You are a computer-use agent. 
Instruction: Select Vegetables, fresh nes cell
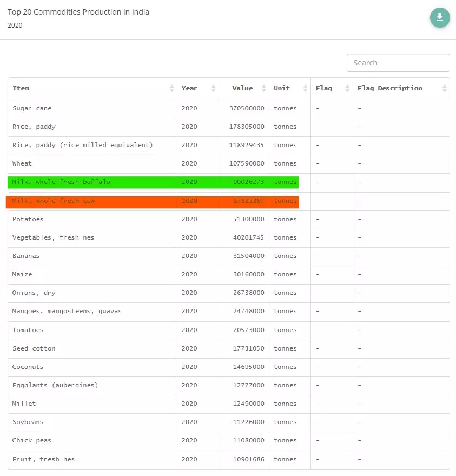pyautogui.click(x=92, y=238)
